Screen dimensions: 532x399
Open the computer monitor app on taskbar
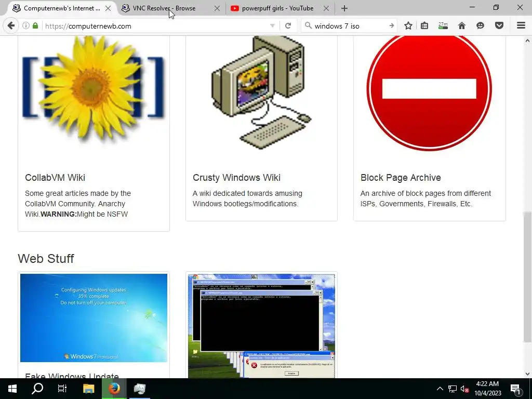tap(139, 389)
